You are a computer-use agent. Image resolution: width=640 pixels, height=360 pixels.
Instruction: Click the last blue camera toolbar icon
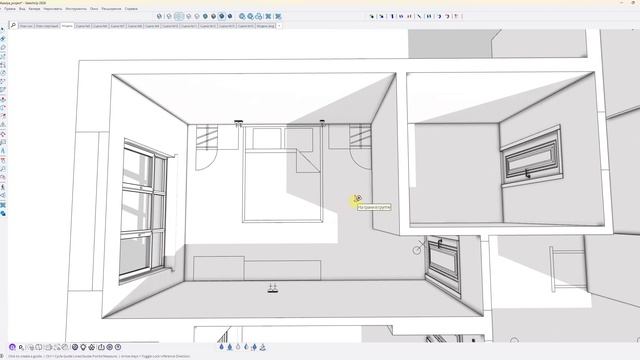click(278, 16)
